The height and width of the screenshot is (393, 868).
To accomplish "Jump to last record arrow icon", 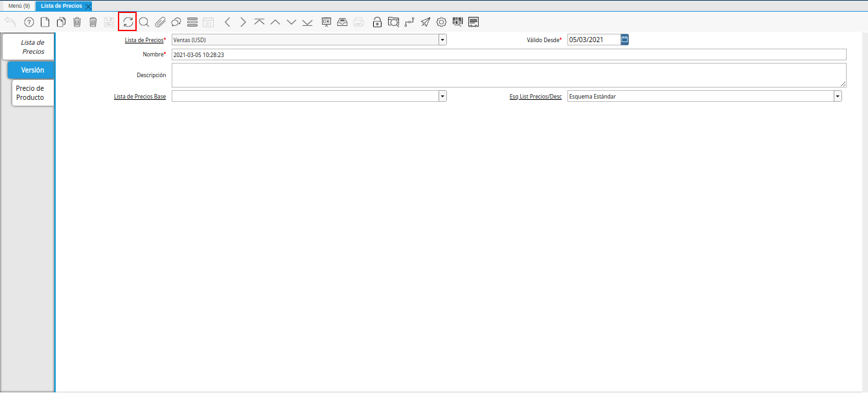I will click(307, 22).
